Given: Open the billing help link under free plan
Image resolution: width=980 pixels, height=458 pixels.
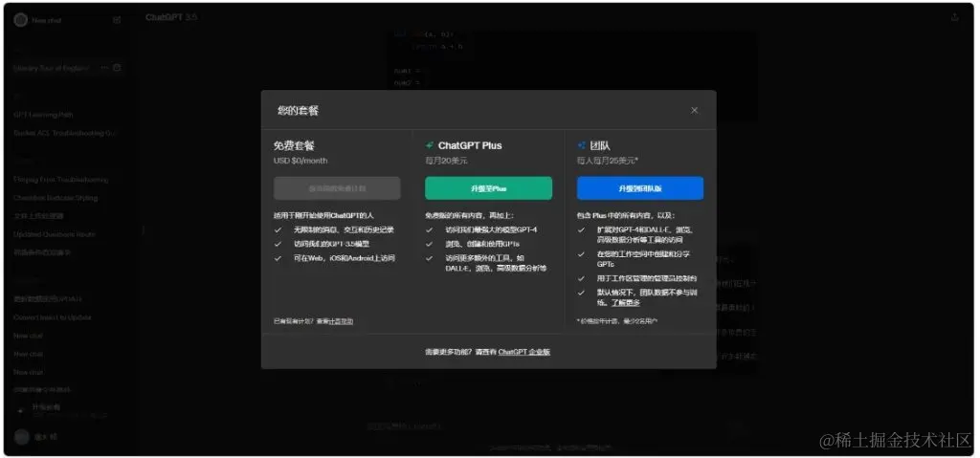Looking at the screenshot, I should tap(341, 321).
